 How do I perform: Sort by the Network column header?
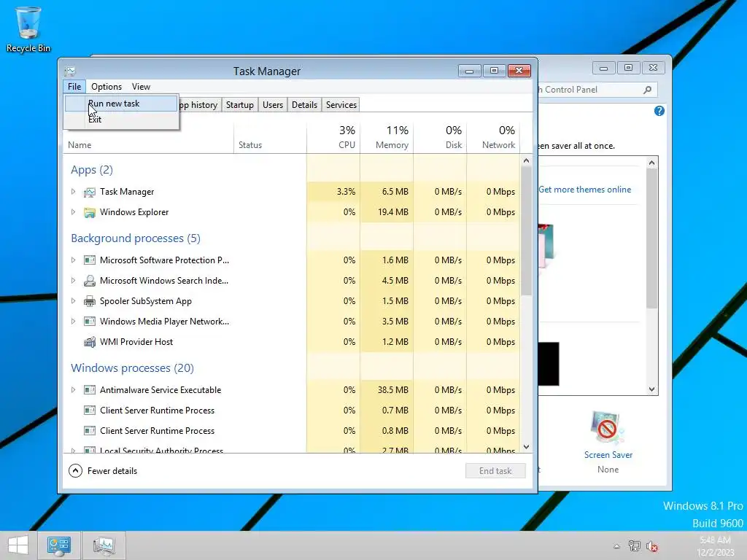(x=494, y=138)
